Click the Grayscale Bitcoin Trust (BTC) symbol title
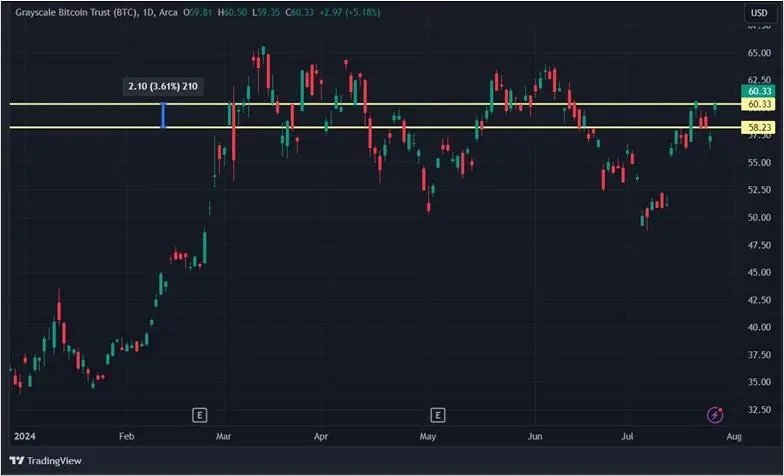The height and width of the screenshot is (476, 784). pos(76,12)
